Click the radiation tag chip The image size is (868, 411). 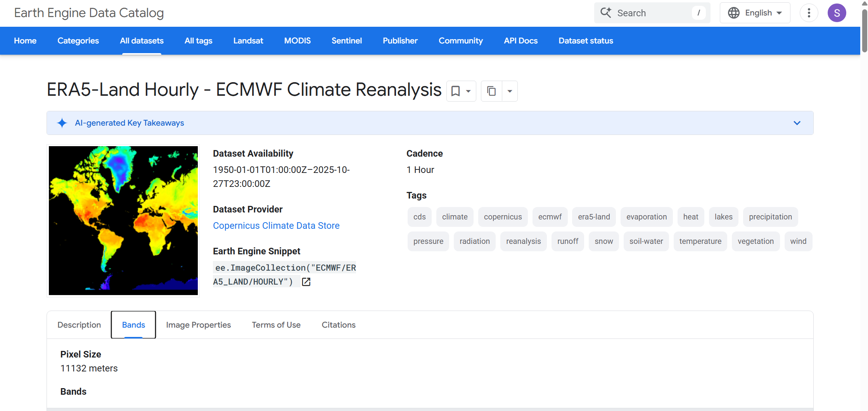pyautogui.click(x=475, y=242)
